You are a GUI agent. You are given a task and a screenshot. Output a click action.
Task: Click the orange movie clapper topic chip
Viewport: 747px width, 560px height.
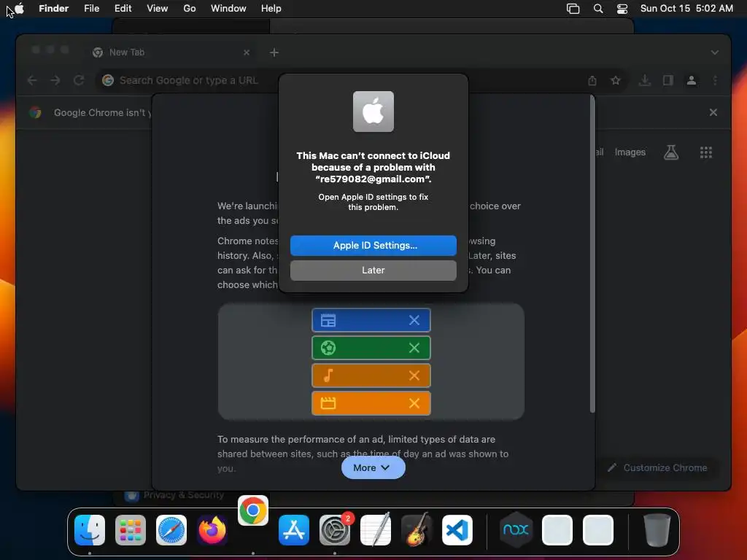371,403
